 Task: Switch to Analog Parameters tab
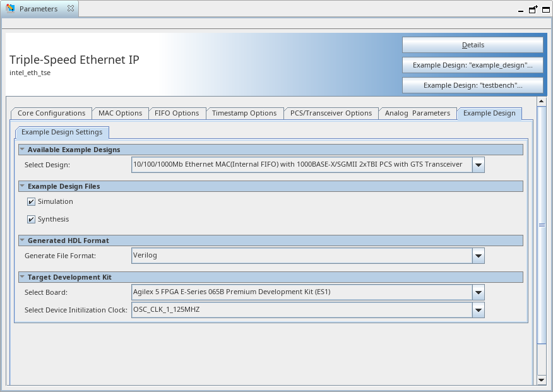[x=417, y=113]
